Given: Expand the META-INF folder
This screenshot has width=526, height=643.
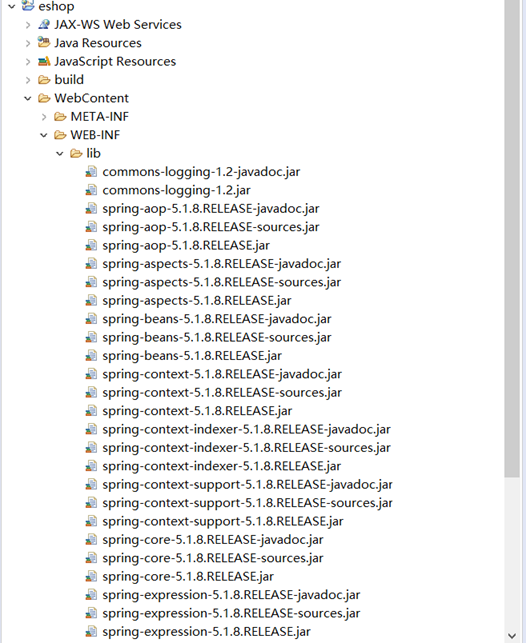Looking at the screenshot, I should tap(44, 117).
